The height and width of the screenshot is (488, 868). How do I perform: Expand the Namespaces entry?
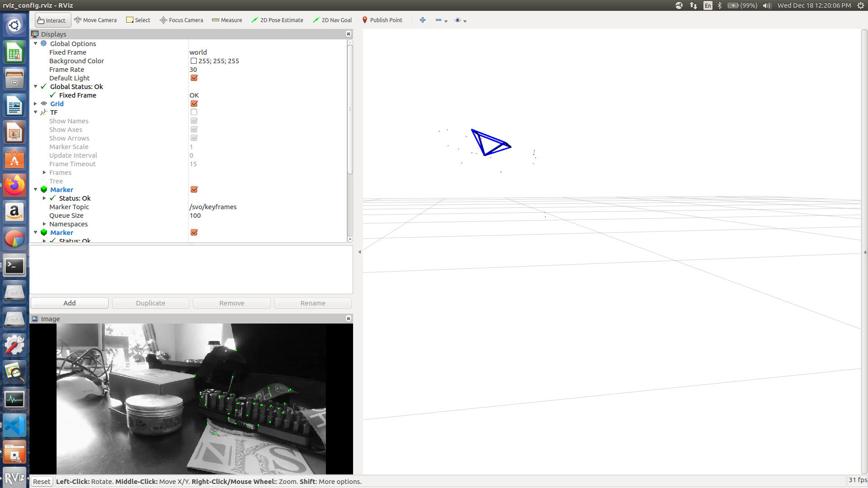(x=44, y=224)
